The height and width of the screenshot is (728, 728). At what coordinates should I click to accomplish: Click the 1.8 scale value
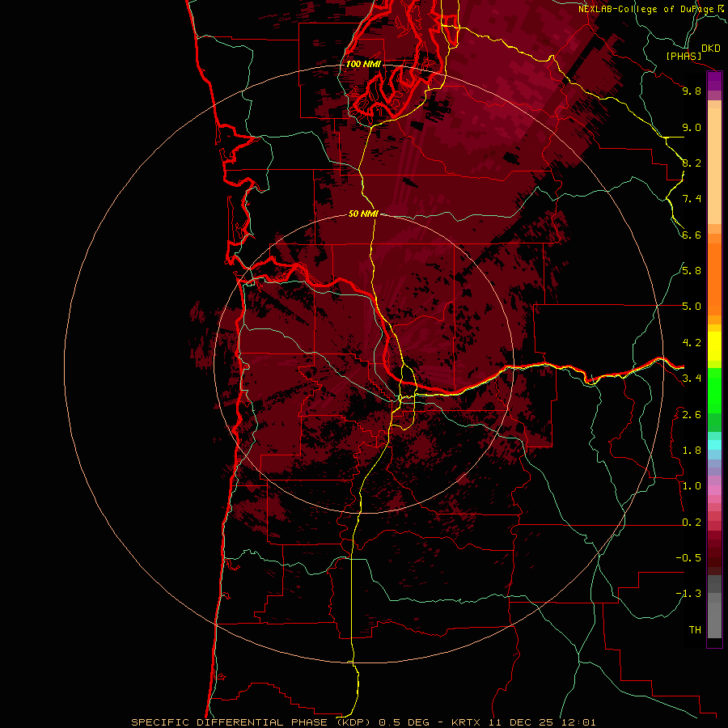(x=692, y=451)
